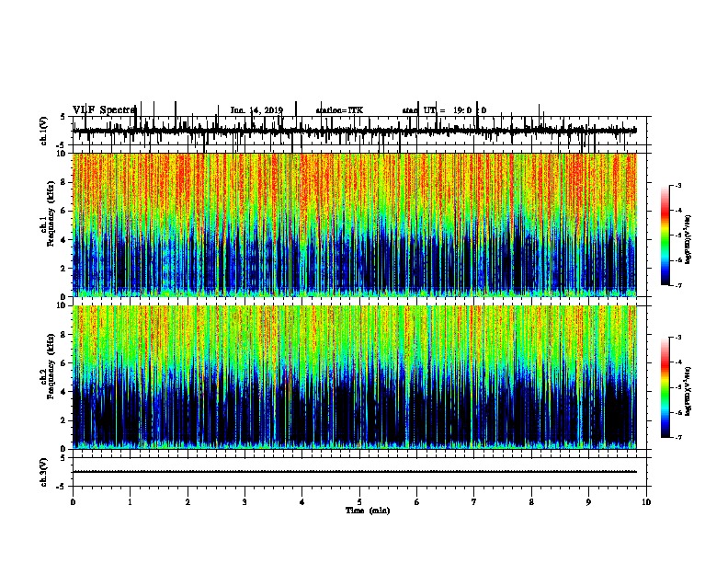Click the 4 kHz tick on ch.2 spectrogram
The width and height of the screenshot is (728, 563).
[64, 392]
